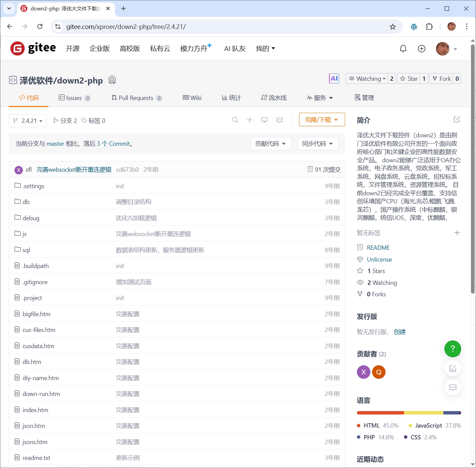Click the AI assistant icon near Watching
Screen dimensions: 476x468
click(334, 78)
